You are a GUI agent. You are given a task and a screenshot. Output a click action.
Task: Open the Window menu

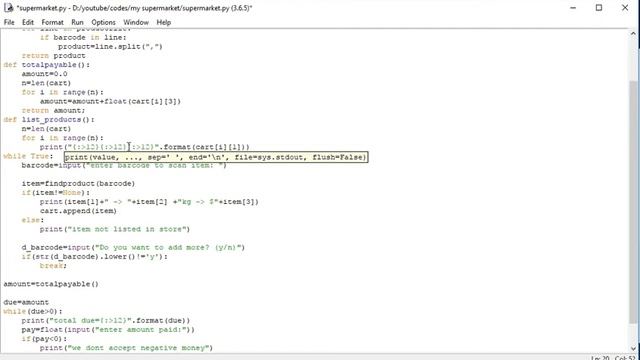click(136, 22)
